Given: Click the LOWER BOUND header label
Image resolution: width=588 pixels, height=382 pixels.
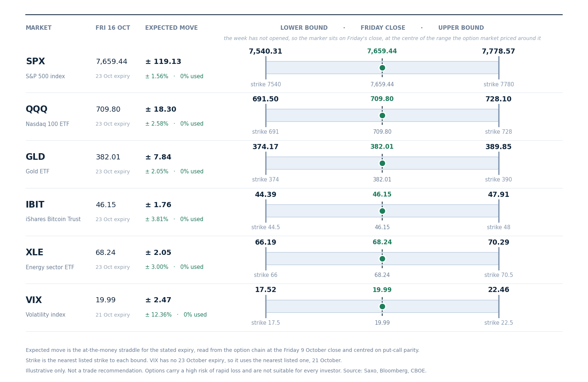Looking at the screenshot, I should click(x=304, y=28).
